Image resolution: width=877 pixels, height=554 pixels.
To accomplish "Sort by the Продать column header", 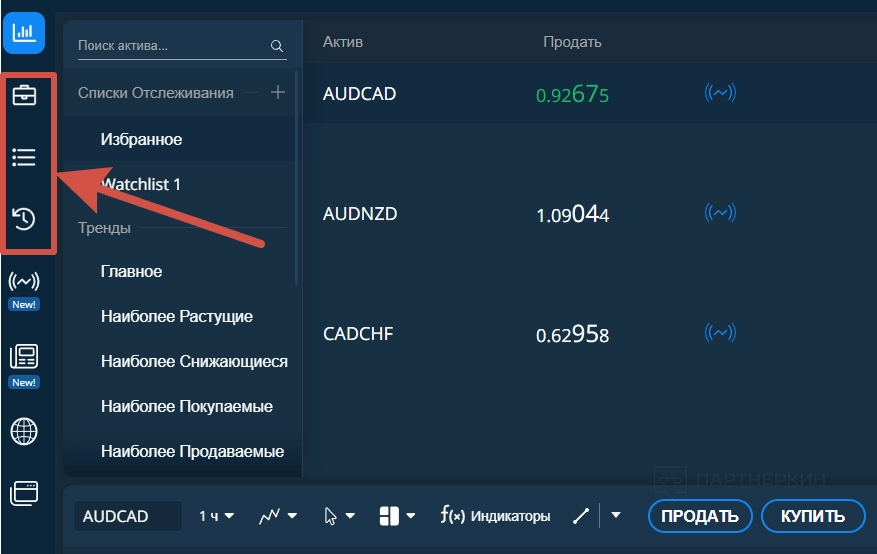I will coord(572,42).
